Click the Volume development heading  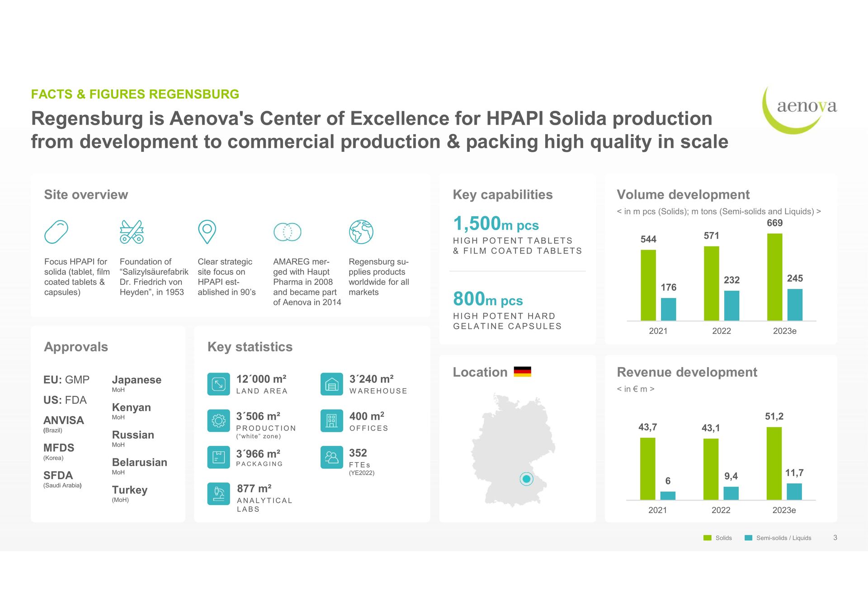click(683, 194)
